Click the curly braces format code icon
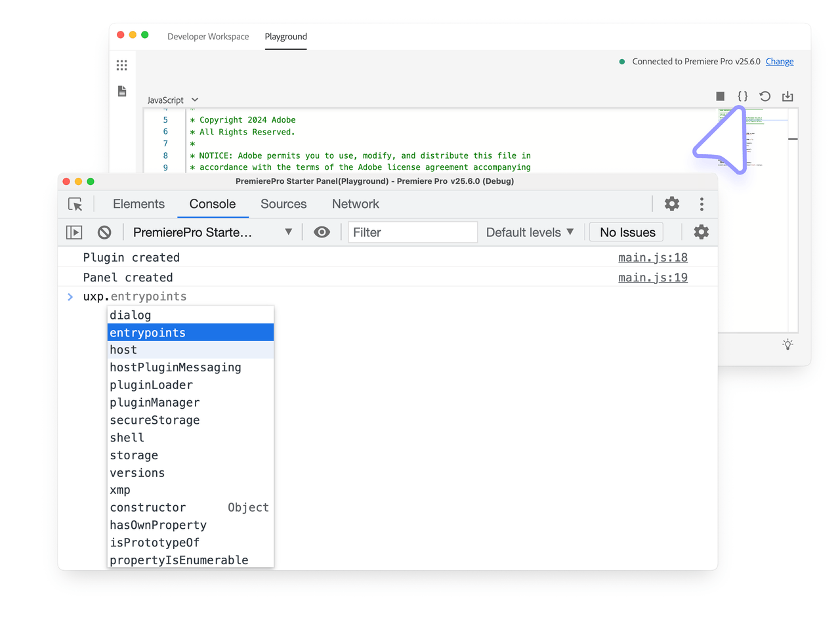 coord(742,96)
